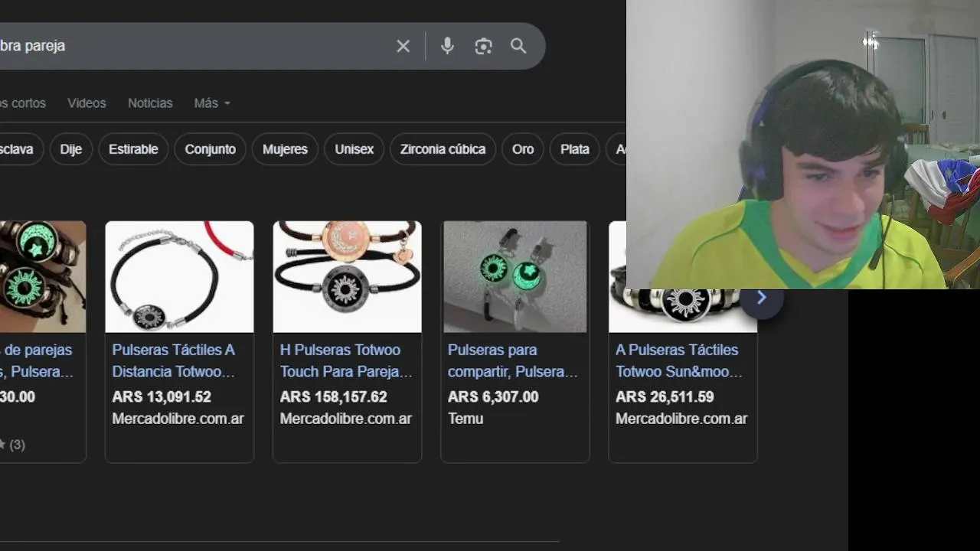
Task: Select the Estirable filter chip
Action: pos(133,149)
